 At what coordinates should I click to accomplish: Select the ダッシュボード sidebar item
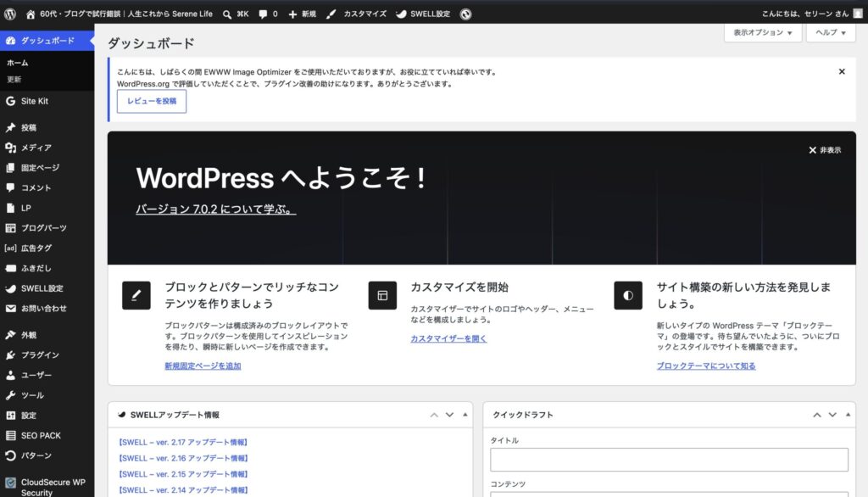pos(47,41)
